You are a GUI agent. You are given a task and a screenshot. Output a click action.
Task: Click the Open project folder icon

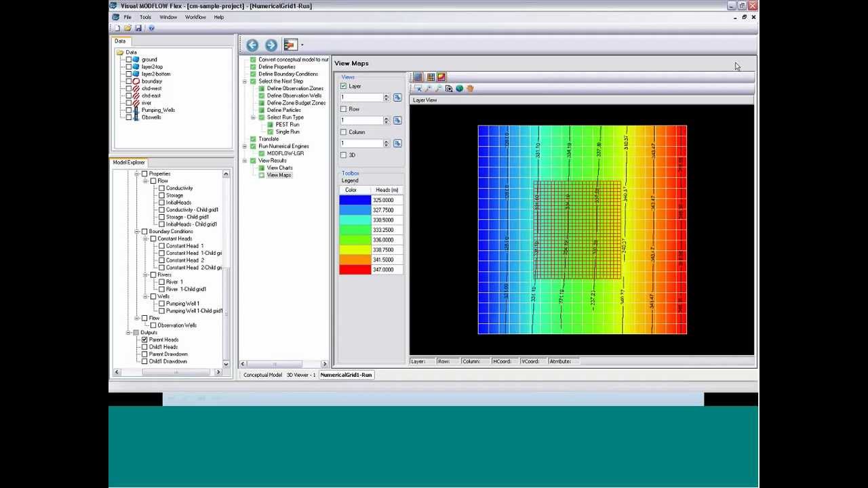(x=127, y=28)
